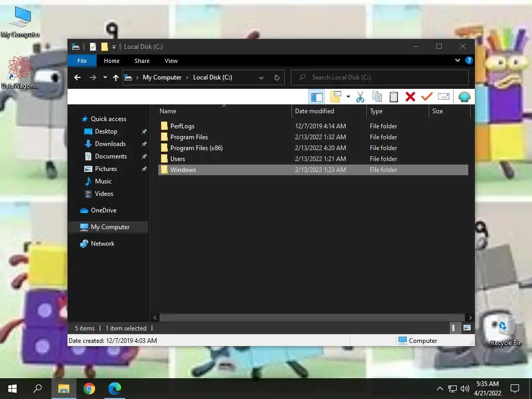
Task: Click the blue shell settings icon
Action: click(x=464, y=97)
